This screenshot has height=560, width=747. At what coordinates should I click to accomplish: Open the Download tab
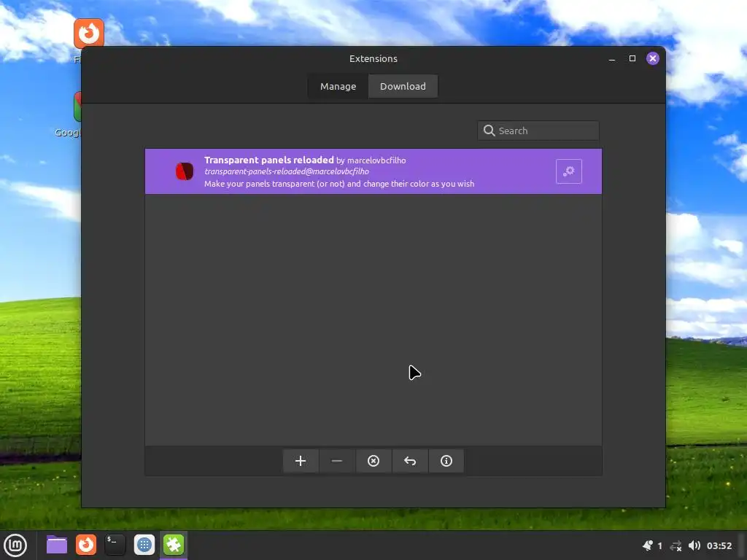pyautogui.click(x=403, y=86)
